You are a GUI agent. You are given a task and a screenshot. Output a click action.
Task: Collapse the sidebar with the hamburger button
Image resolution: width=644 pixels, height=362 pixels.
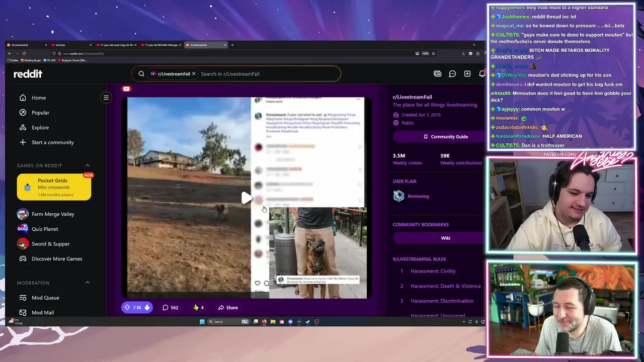coord(106,98)
